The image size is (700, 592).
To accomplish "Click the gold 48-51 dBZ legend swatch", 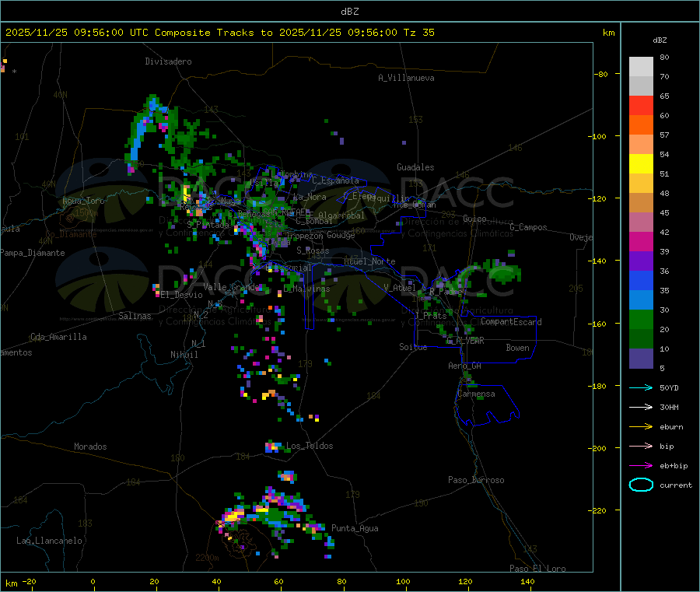I will coord(641,183).
